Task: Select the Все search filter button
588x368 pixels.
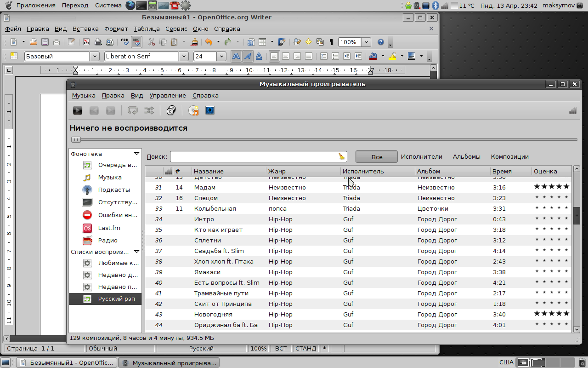Action: (x=377, y=157)
